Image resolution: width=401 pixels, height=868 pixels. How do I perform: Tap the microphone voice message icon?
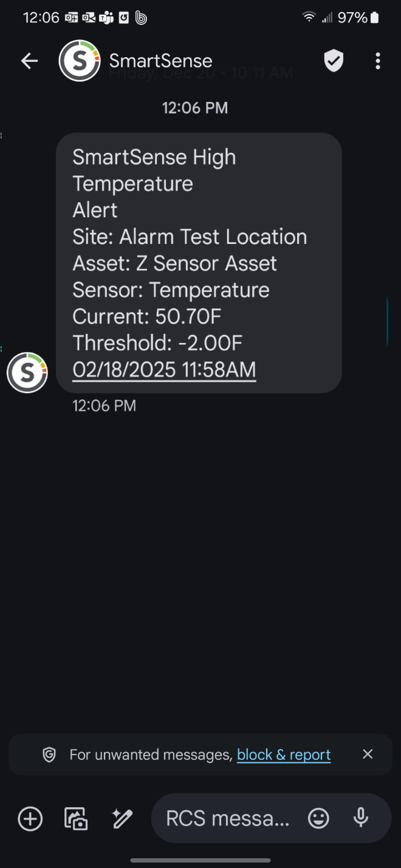coord(361,818)
